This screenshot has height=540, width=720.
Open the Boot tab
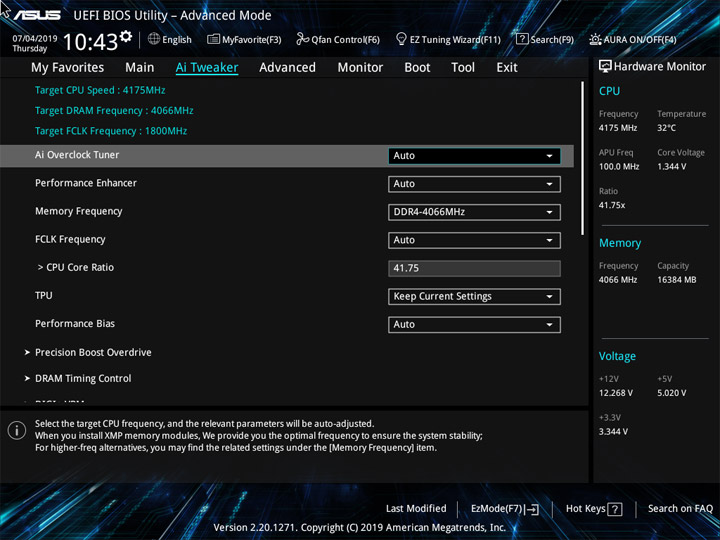click(417, 68)
